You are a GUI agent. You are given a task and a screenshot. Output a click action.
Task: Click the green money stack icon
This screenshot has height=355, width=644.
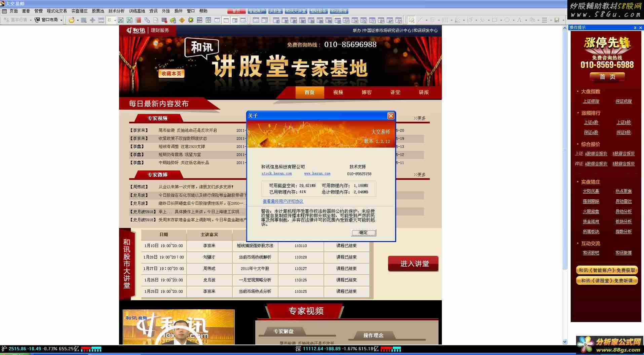pyautogui.click(x=173, y=20)
